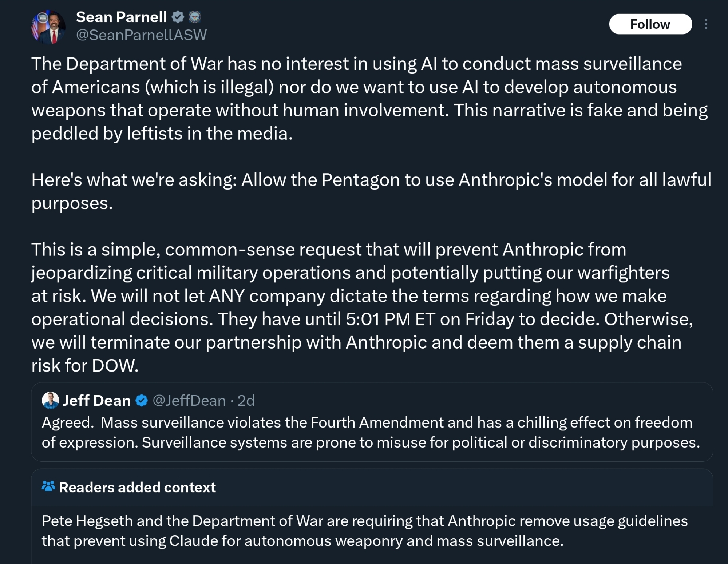Click the '2d' timestamp on quoted post
Screen dimensions: 728x564
tap(246, 401)
